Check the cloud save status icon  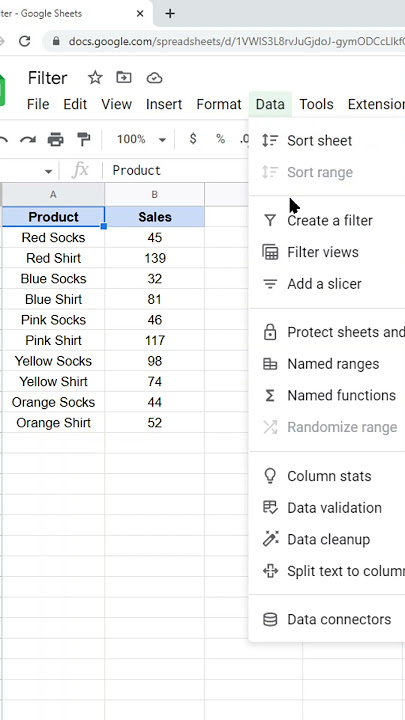[x=154, y=78]
